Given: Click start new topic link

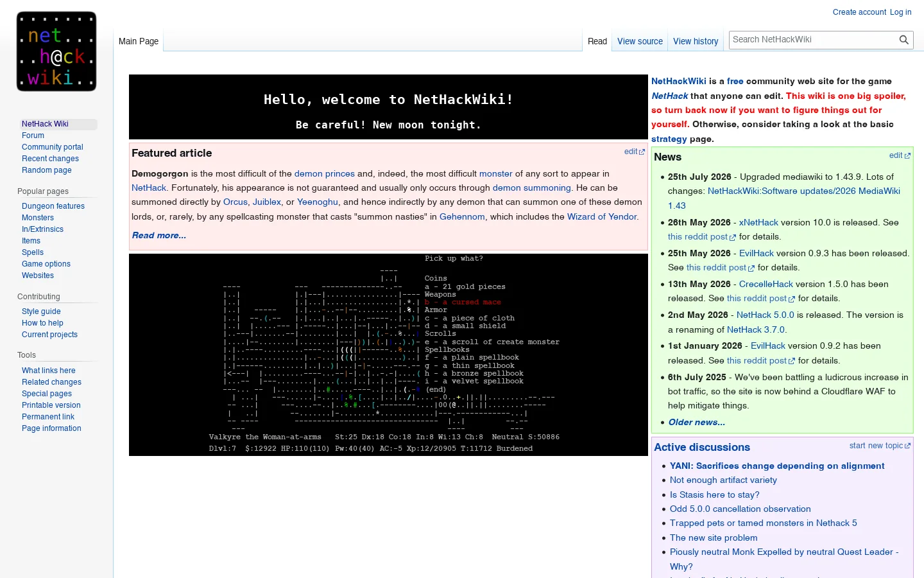Looking at the screenshot, I should [x=880, y=446].
